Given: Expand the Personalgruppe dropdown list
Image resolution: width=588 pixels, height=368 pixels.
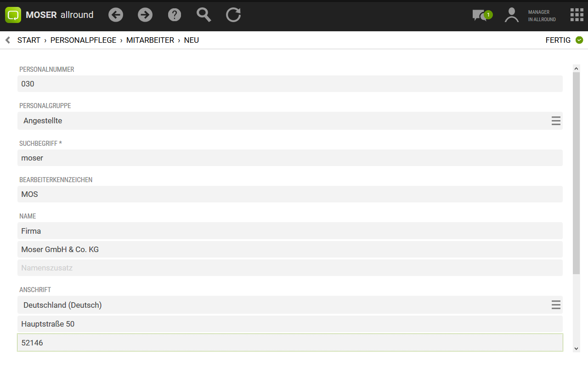Looking at the screenshot, I should tap(556, 121).
